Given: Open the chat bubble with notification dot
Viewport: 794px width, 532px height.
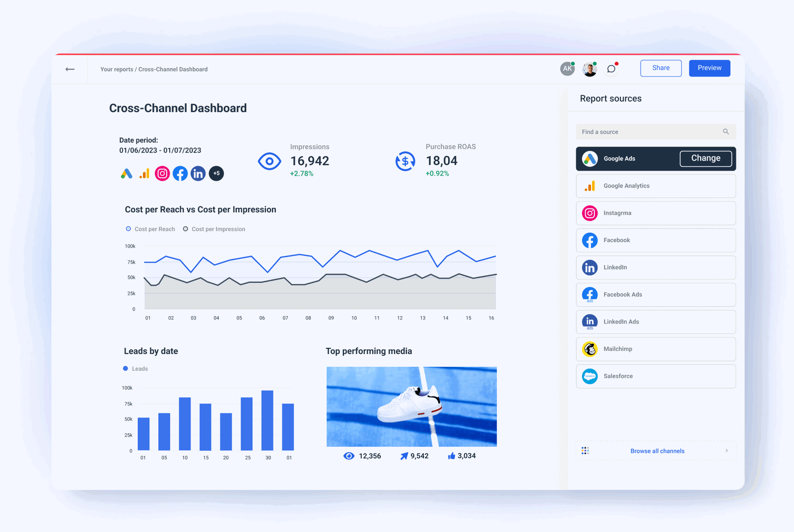Looking at the screenshot, I should (611, 69).
